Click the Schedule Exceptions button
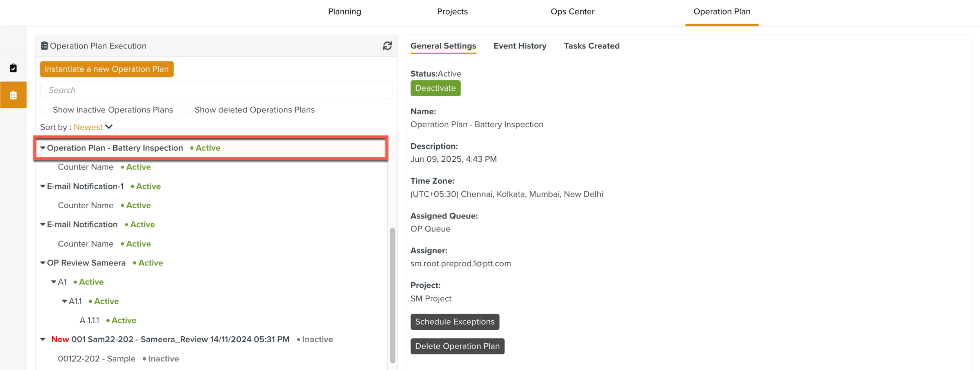The height and width of the screenshot is (370, 980). click(455, 322)
